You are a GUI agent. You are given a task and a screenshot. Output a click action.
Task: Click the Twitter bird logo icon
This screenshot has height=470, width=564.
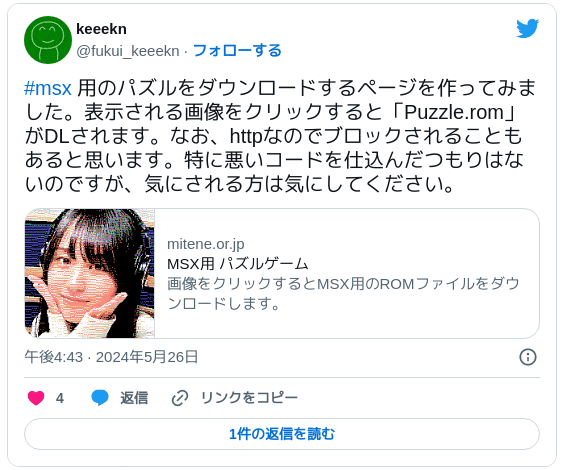[528, 28]
